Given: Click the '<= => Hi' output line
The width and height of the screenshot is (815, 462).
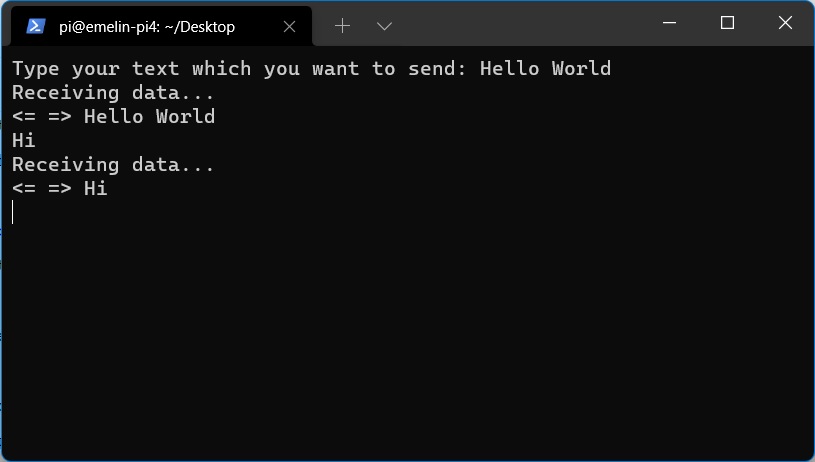Looking at the screenshot, I should tap(60, 189).
